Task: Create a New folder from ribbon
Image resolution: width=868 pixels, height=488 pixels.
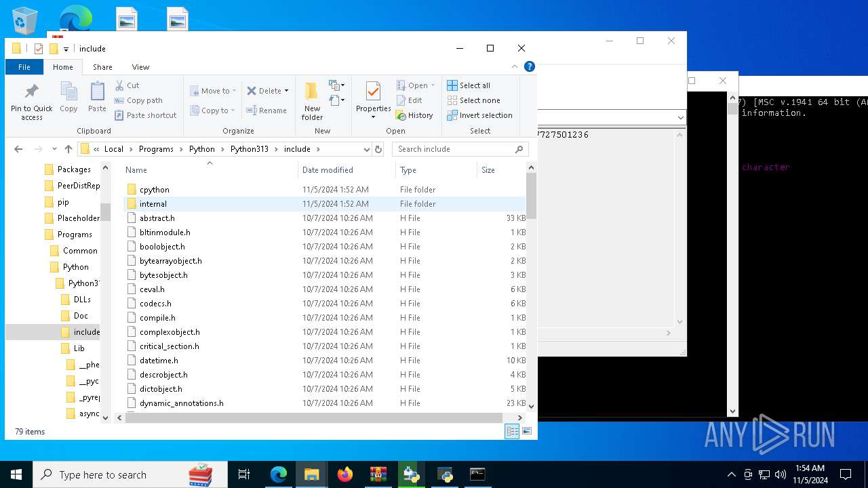Action: coord(312,102)
